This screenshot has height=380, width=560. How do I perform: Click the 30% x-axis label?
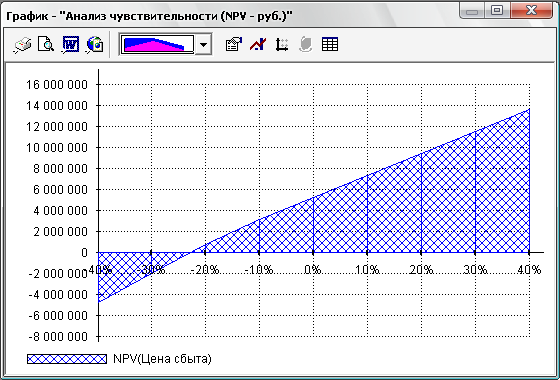point(475,270)
